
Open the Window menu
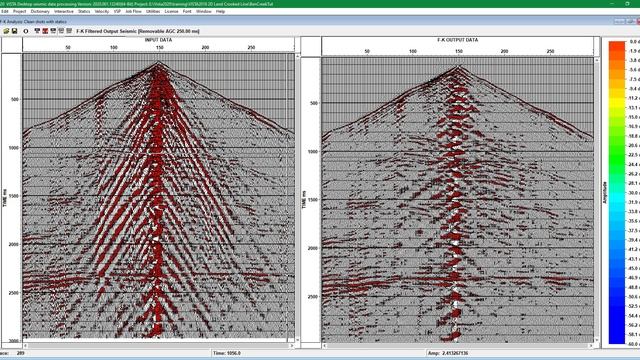204,11
